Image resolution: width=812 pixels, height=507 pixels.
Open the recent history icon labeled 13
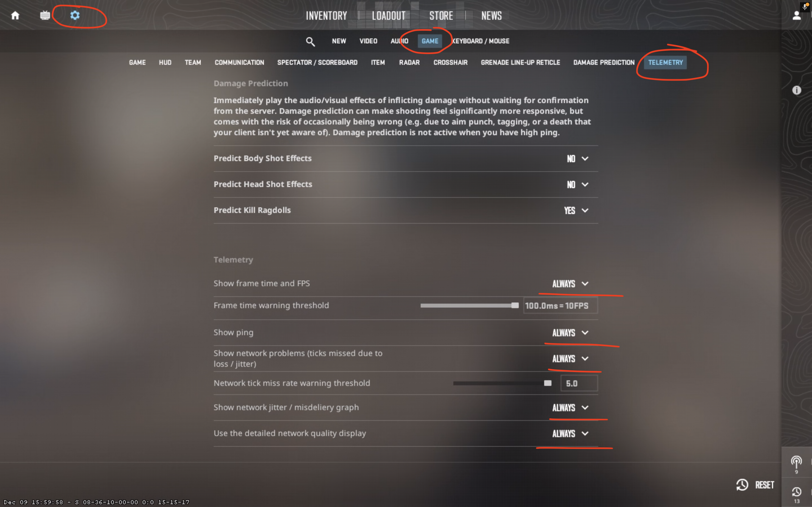pyautogui.click(x=796, y=495)
